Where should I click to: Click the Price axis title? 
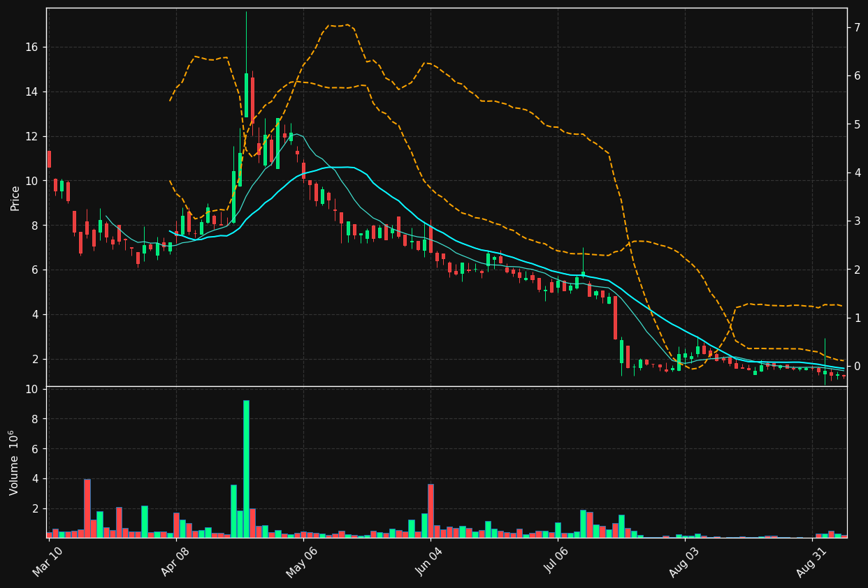tap(15, 198)
